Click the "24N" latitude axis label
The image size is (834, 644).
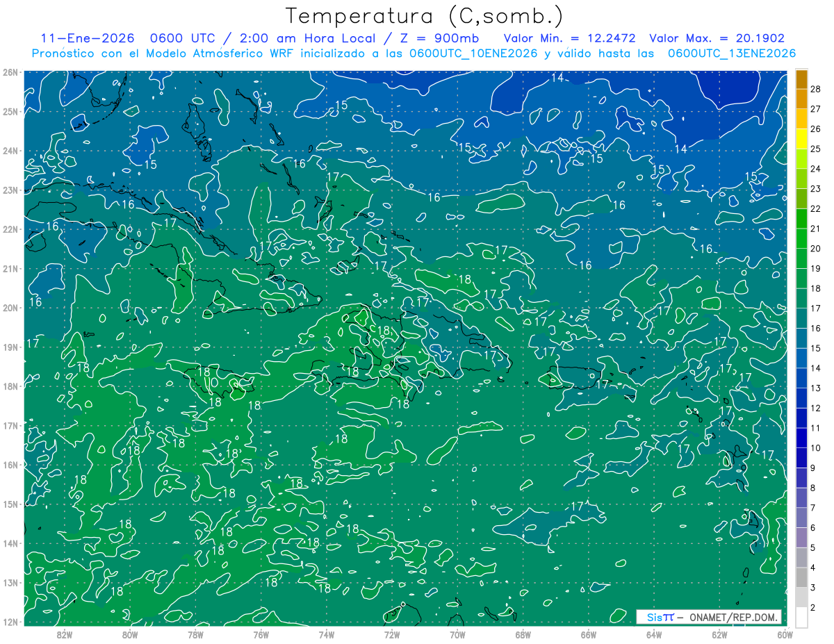10,151
